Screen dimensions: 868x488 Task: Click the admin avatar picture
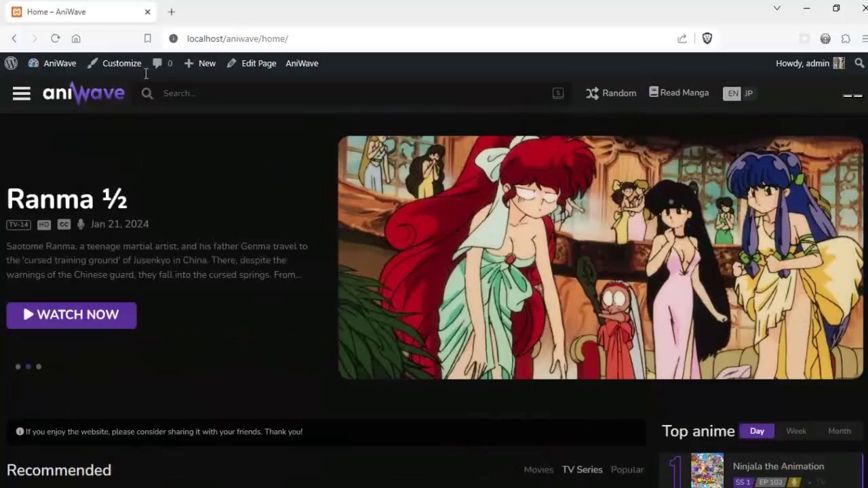pos(839,63)
